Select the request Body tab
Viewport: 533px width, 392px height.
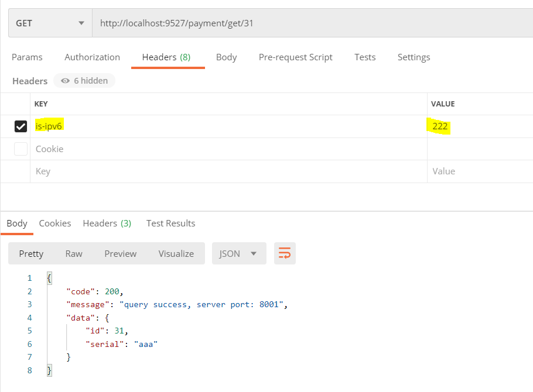pos(226,57)
